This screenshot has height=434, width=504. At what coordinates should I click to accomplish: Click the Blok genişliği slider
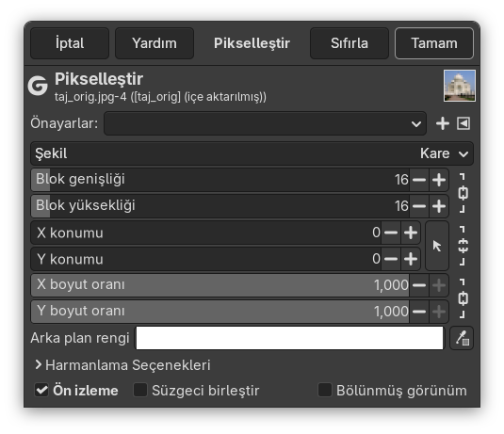click(x=219, y=180)
